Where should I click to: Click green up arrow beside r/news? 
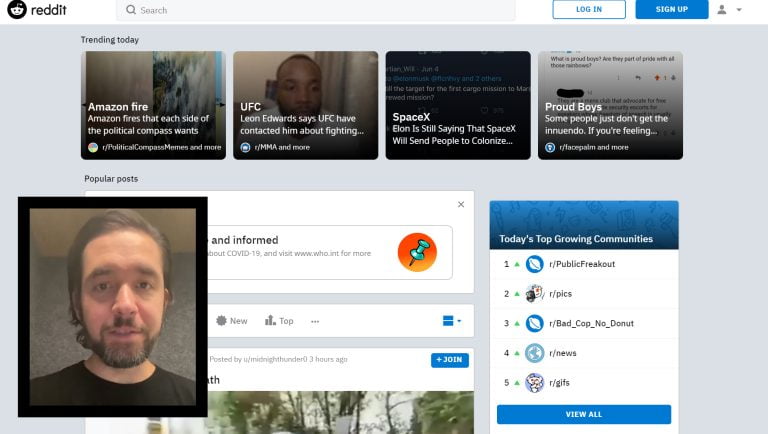click(x=517, y=353)
